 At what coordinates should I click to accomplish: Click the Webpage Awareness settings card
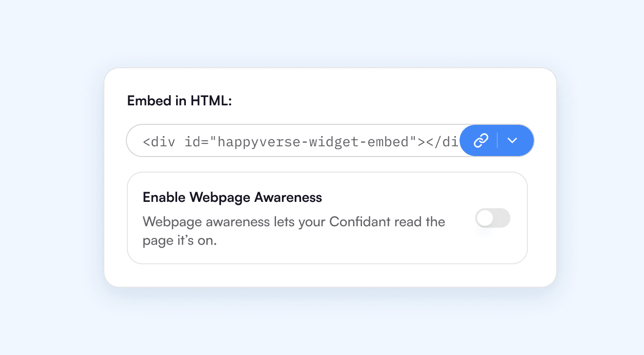click(x=327, y=254)
